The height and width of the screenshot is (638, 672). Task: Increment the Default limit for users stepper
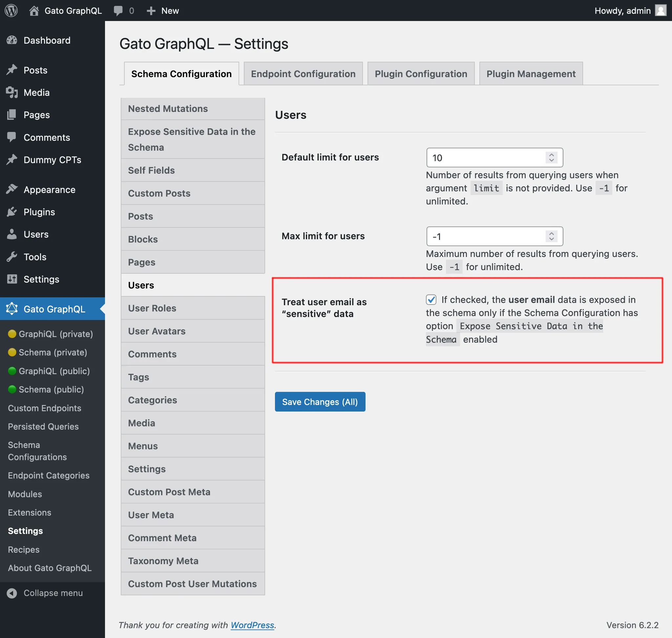[x=552, y=155]
